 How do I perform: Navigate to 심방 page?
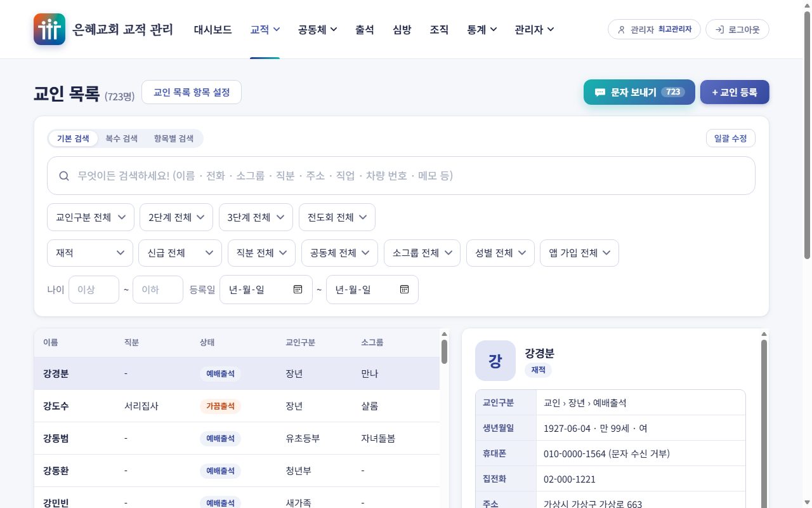click(402, 29)
